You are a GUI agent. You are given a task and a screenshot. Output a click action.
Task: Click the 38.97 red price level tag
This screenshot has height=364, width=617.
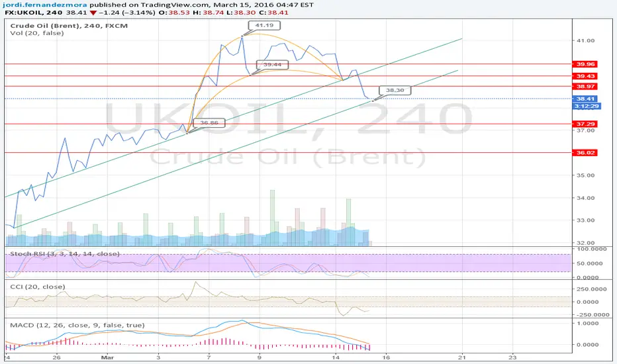pos(585,87)
